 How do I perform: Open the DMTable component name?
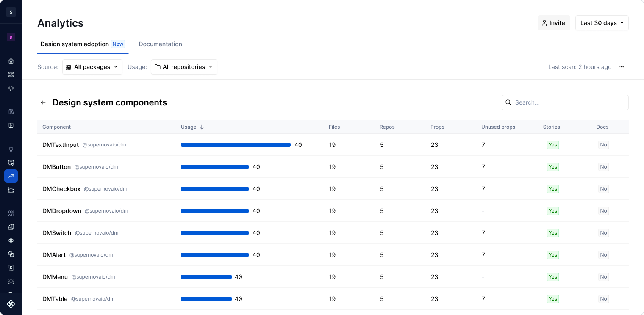click(55, 299)
